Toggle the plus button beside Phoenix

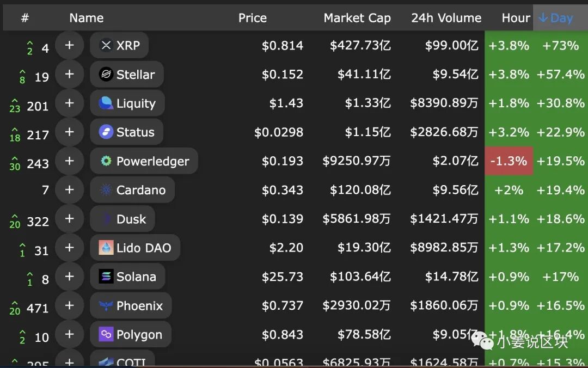pyautogui.click(x=69, y=305)
